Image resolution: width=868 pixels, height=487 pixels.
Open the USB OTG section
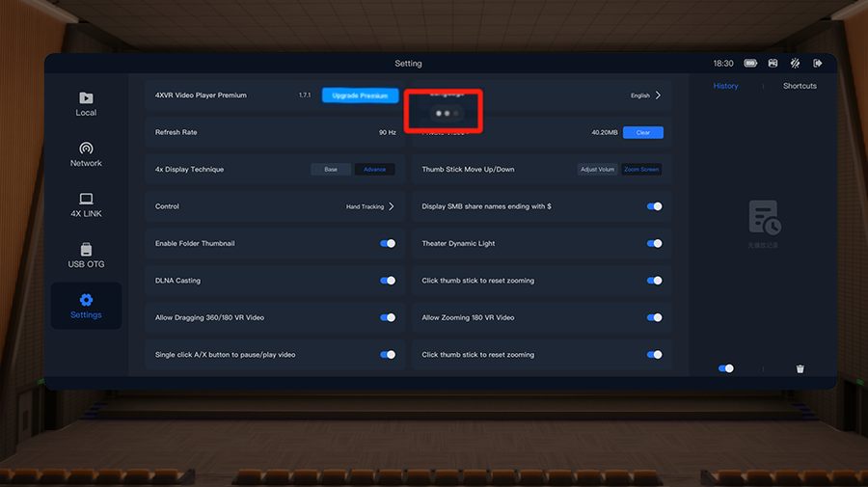(86, 256)
